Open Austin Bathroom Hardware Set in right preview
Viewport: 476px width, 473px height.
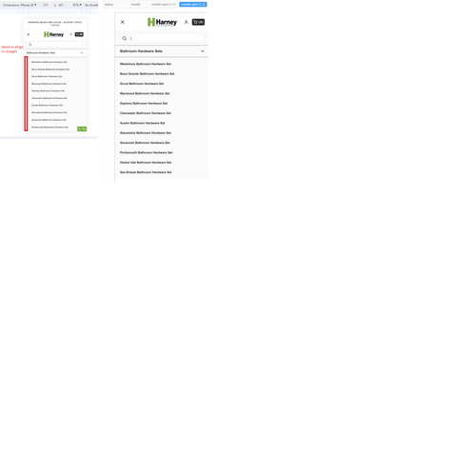143,123
